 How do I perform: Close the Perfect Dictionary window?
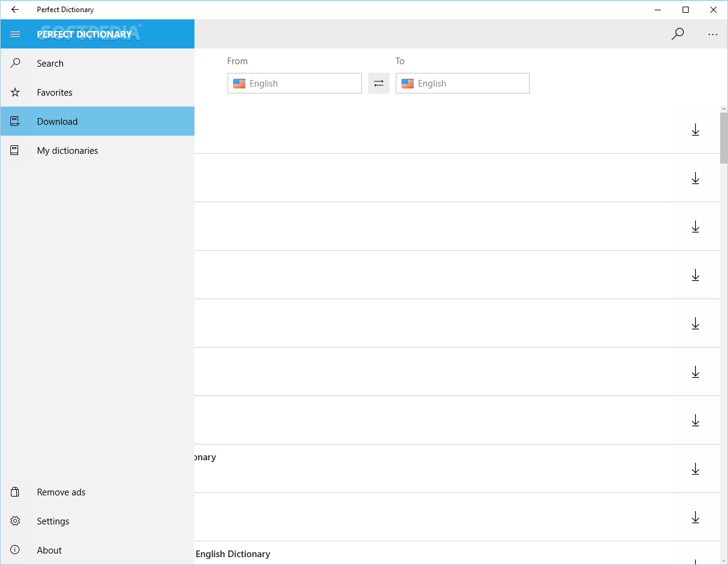(x=713, y=10)
